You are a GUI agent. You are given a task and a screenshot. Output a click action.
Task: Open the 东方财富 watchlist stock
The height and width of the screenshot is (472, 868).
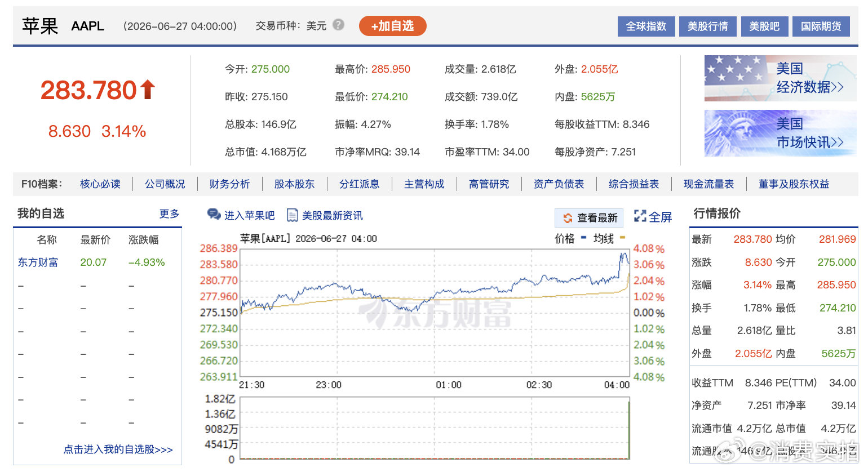pos(38,262)
